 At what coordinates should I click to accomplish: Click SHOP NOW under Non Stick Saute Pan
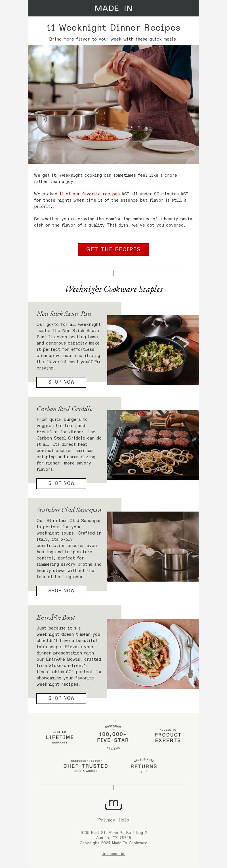(x=61, y=382)
